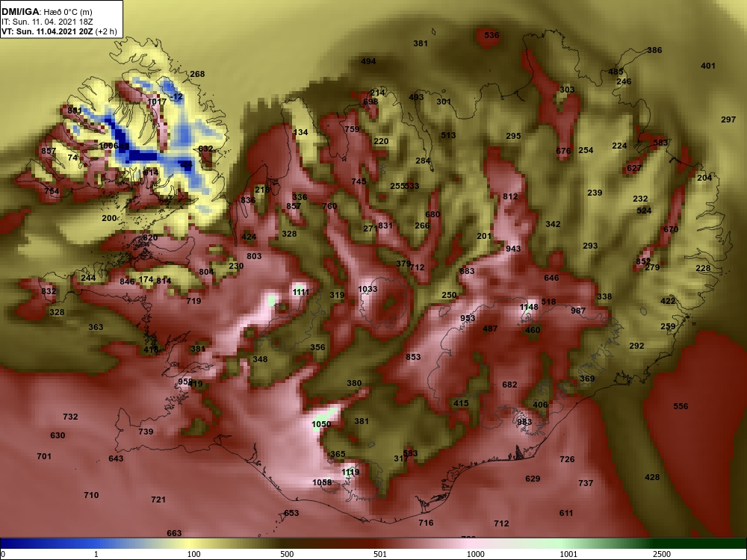The height and width of the screenshot is (560, 747).
Task: Click the 832 value label
Action: pyautogui.click(x=49, y=291)
